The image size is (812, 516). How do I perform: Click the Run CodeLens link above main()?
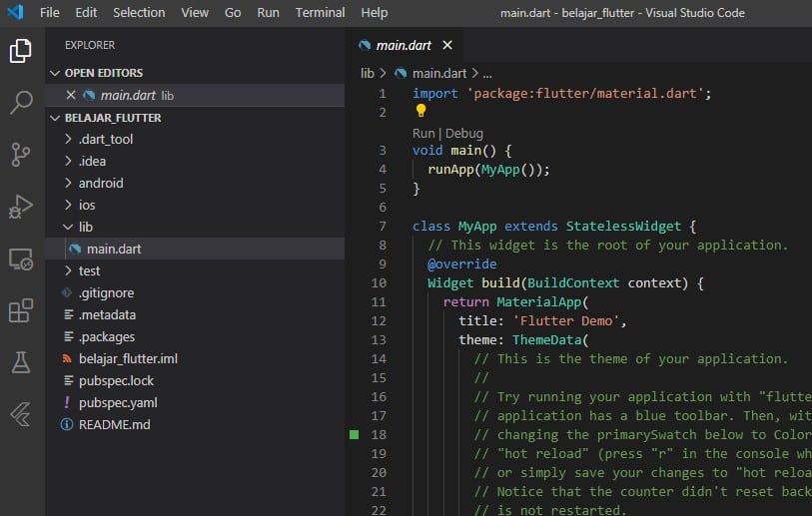pyautogui.click(x=423, y=134)
